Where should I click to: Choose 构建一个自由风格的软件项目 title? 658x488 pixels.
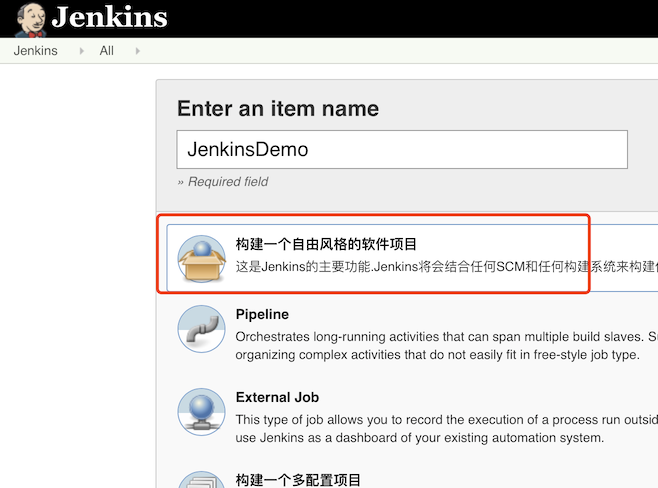(326, 244)
